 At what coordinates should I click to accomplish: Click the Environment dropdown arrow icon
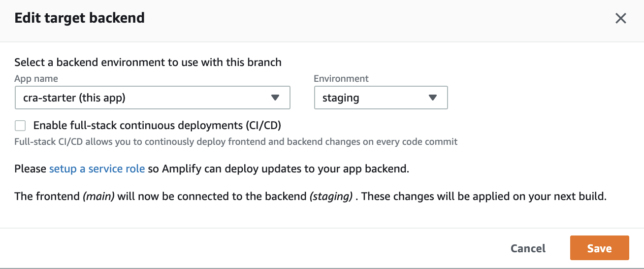click(x=433, y=98)
